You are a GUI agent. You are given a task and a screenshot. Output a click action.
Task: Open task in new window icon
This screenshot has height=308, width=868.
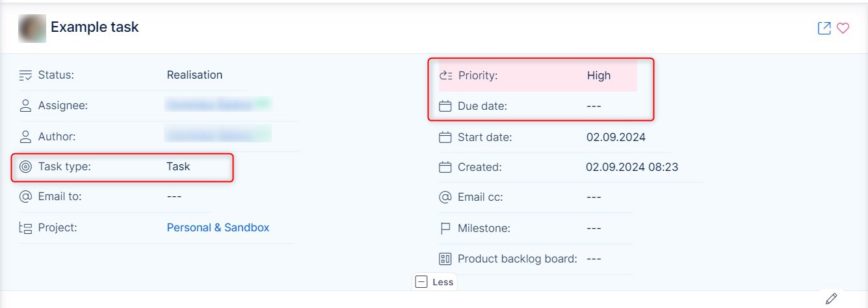pos(824,28)
